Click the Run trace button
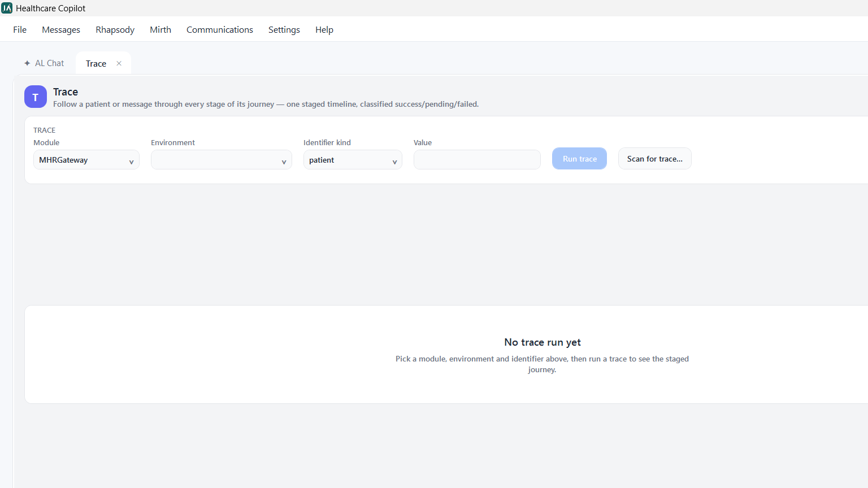The height and width of the screenshot is (488, 868). click(579, 159)
